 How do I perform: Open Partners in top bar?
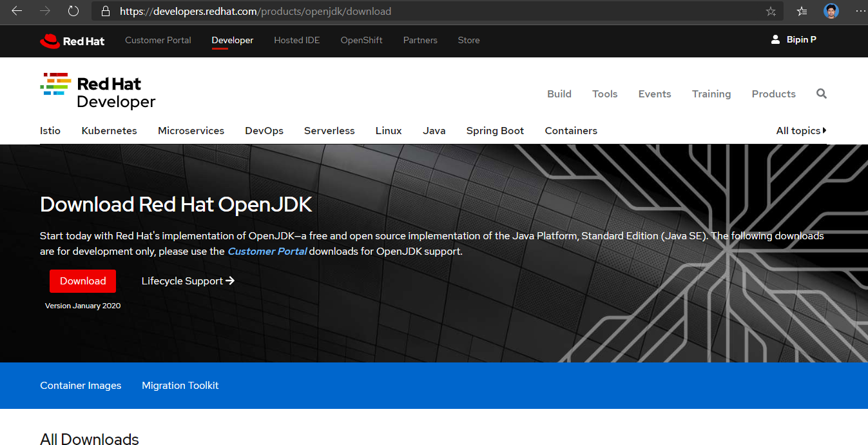pyautogui.click(x=420, y=40)
